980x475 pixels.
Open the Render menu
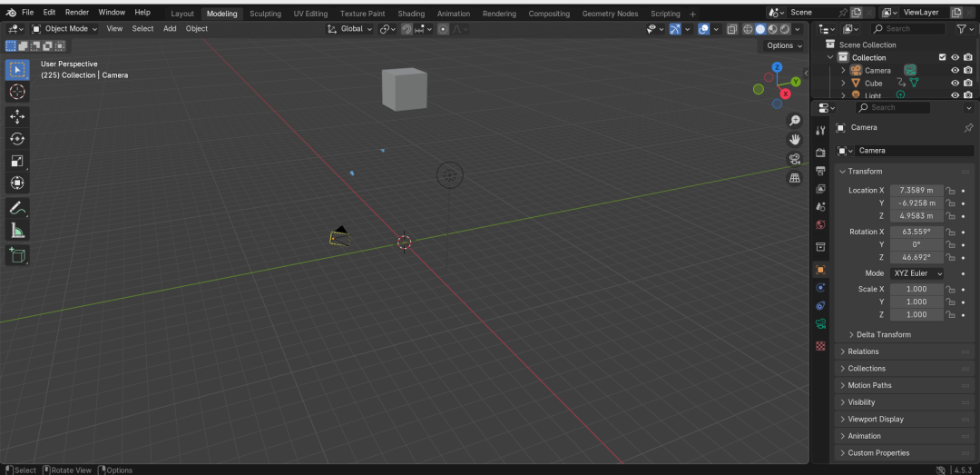click(77, 12)
